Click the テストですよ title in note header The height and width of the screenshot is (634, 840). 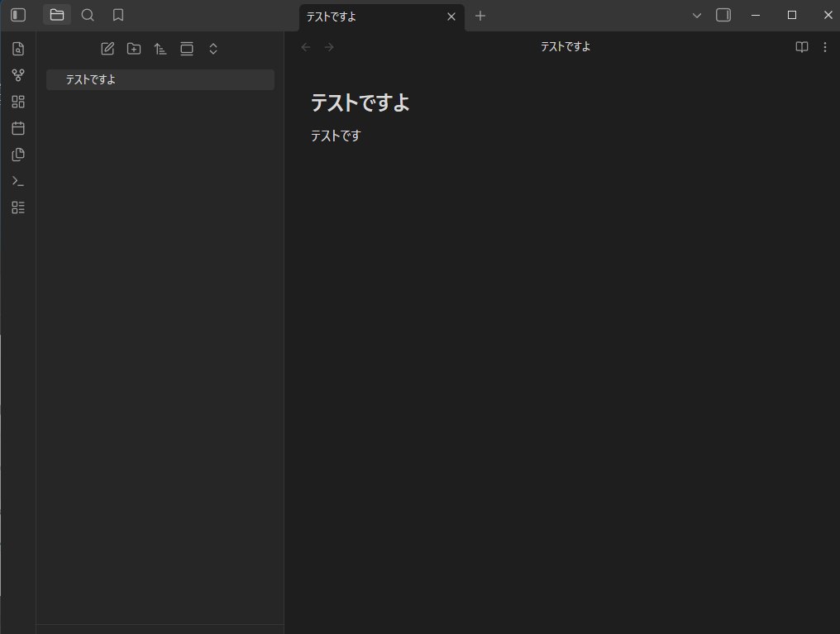(566, 47)
